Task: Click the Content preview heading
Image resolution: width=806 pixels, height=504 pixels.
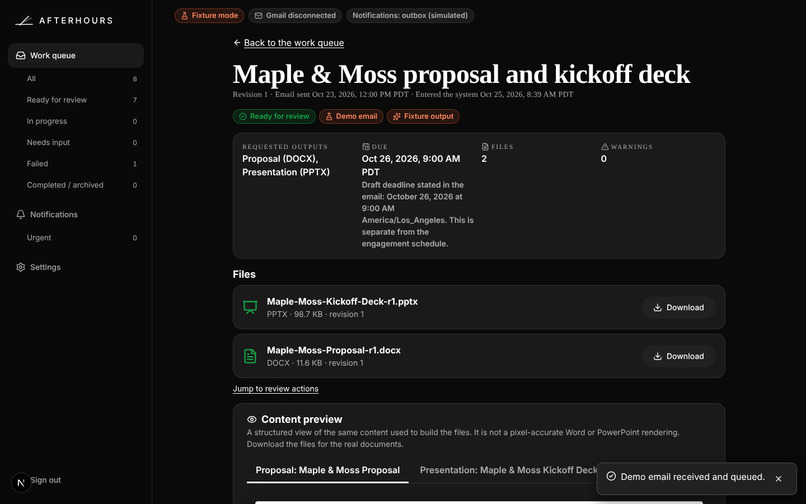Action: click(302, 419)
